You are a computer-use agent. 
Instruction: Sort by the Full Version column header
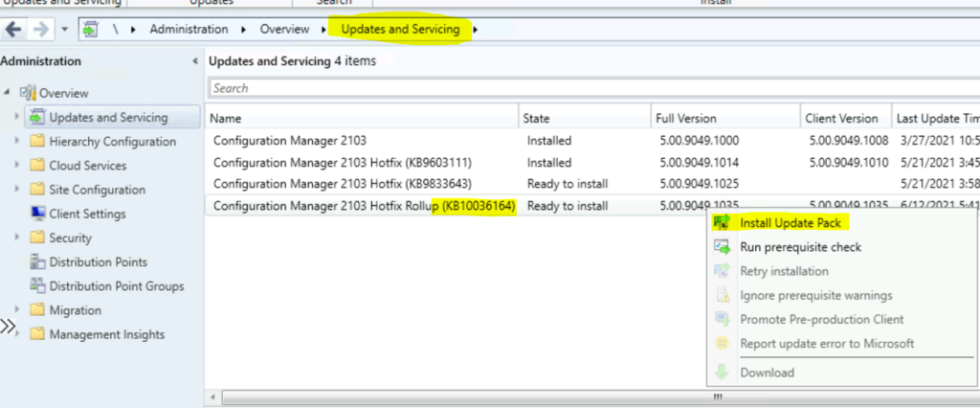(x=725, y=118)
